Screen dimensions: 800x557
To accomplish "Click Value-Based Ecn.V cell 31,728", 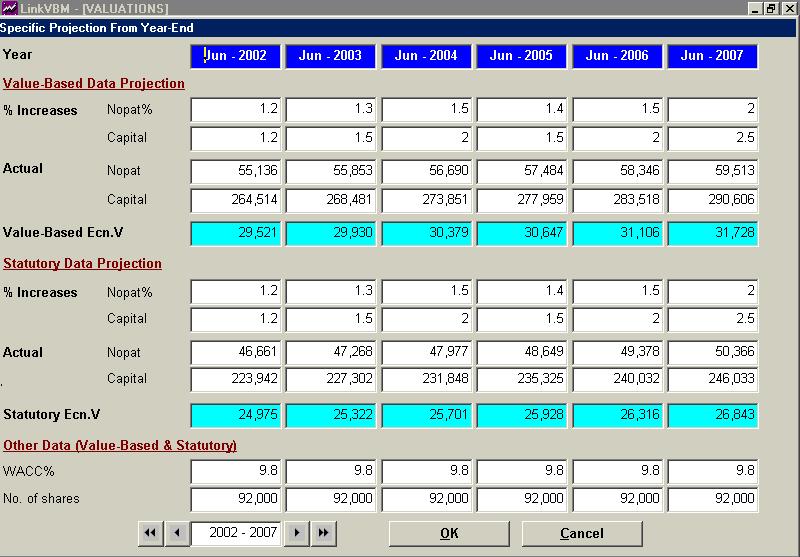I will pos(712,233).
